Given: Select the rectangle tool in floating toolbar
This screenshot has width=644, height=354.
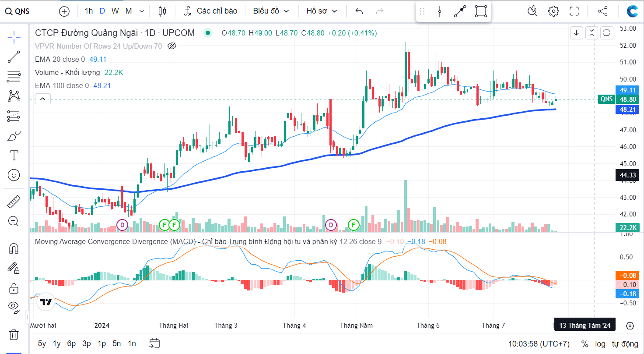Looking at the screenshot, I should [x=481, y=11].
